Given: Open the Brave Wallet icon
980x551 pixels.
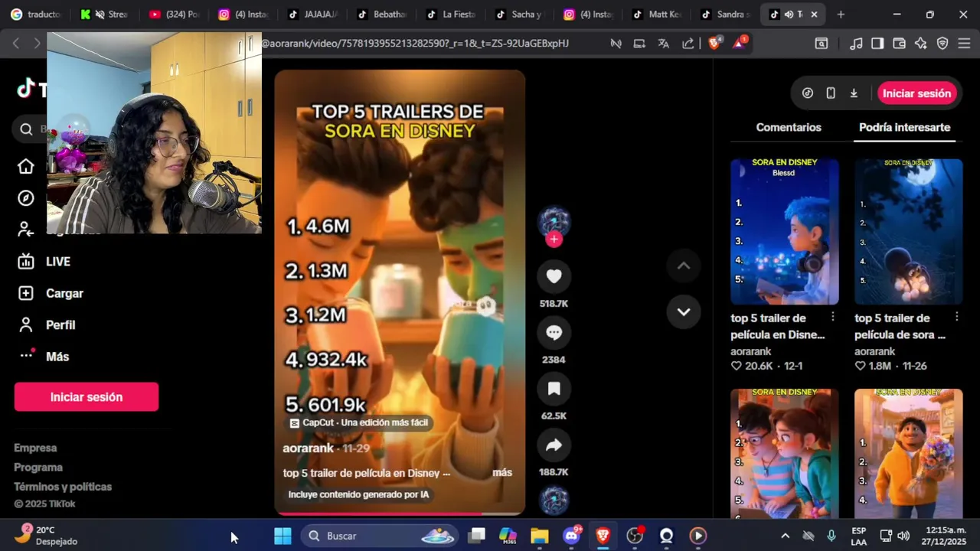Looking at the screenshot, I should pyautogui.click(x=900, y=44).
